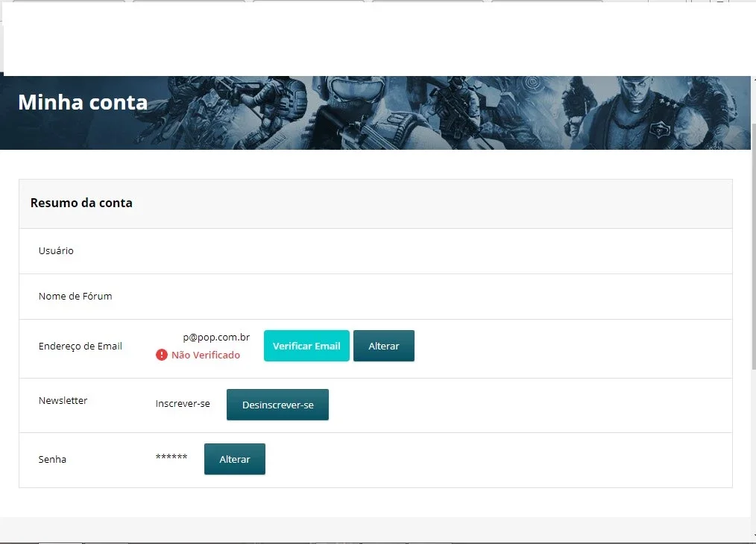Click the page vertical scrollbar thumb

click(x=754, y=246)
